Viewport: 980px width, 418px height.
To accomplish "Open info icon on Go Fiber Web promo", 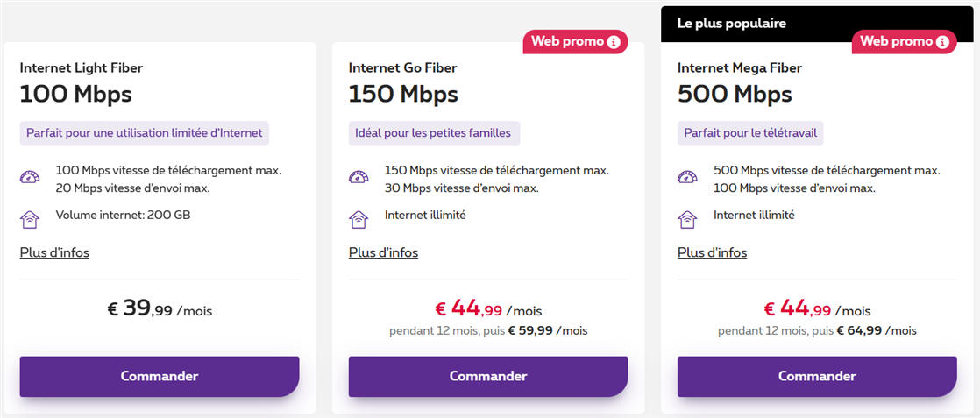I will [x=614, y=41].
